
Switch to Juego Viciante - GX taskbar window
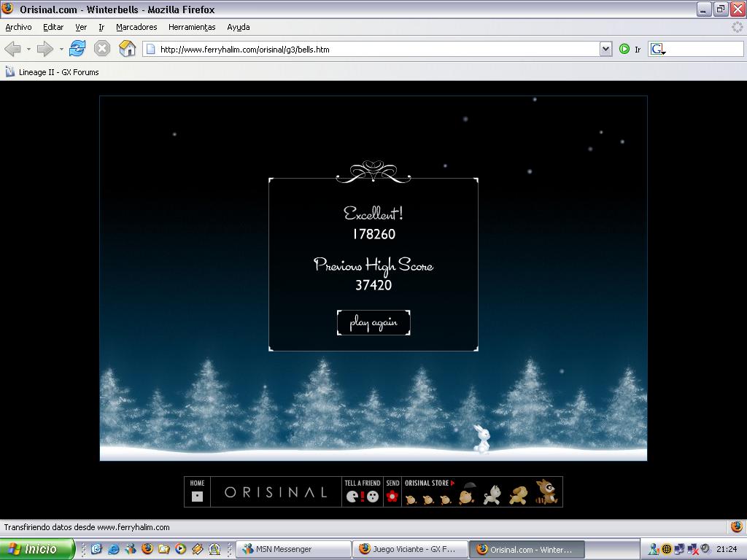[x=410, y=549]
